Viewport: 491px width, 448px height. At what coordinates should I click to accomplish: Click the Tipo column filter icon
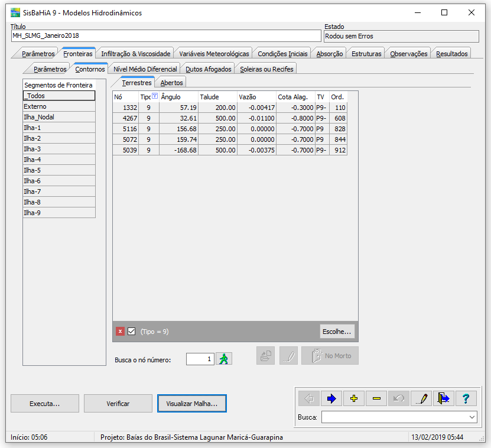tap(155, 96)
